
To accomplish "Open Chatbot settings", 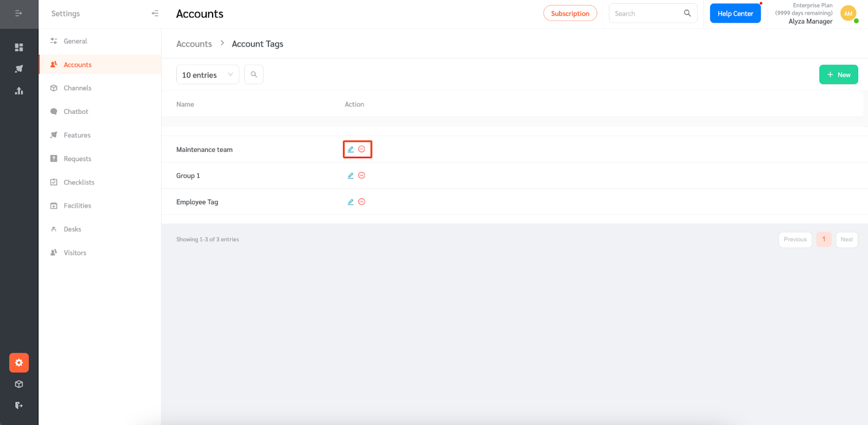I will [x=100, y=112].
